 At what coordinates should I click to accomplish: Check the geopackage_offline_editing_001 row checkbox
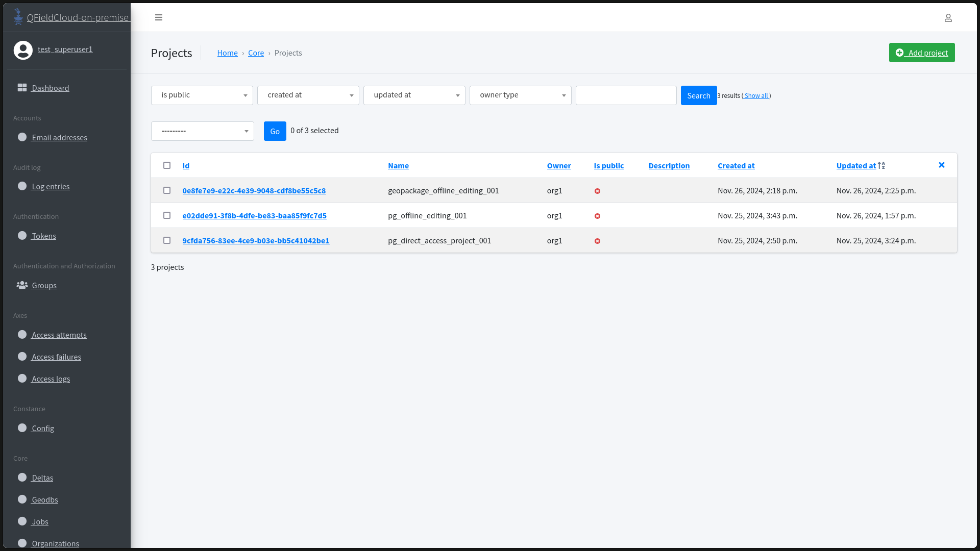167,190
